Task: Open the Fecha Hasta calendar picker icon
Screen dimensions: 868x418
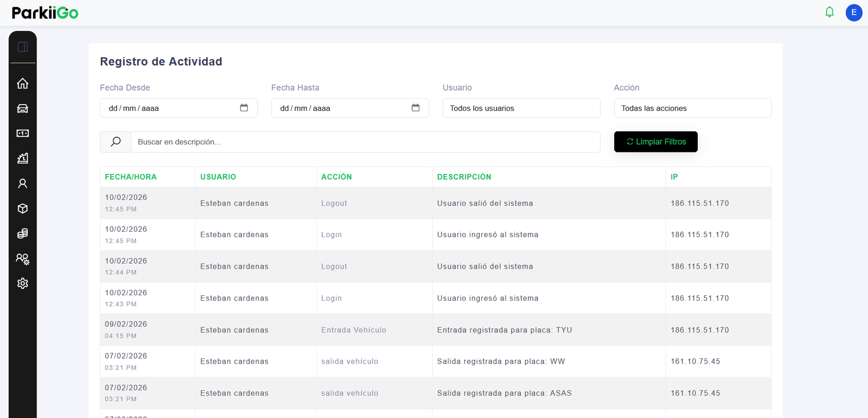Action: click(416, 108)
